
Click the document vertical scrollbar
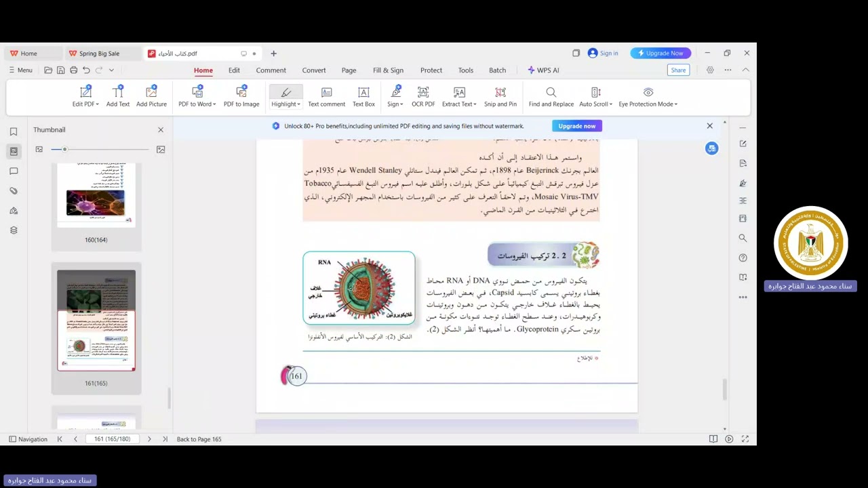(725, 389)
